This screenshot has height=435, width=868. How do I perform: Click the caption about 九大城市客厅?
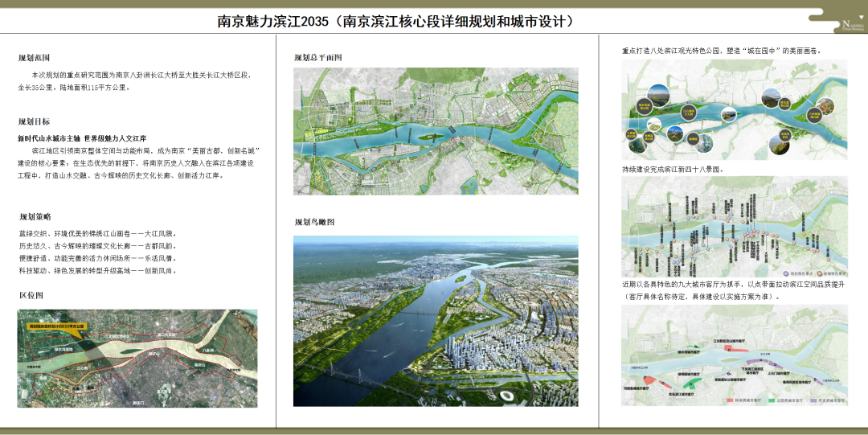pyautogui.click(x=734, y=290)
